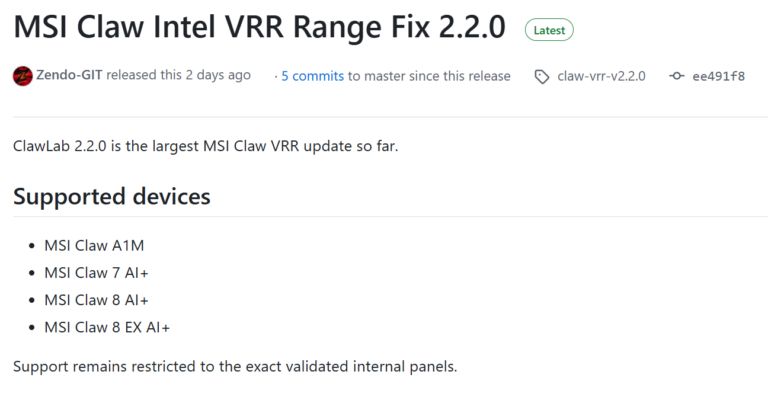Image resolution: width=768 pixels, height=397 pixels.
Task: Click the commit icon next to ee491f8
Action: click(x=676, y=76)
